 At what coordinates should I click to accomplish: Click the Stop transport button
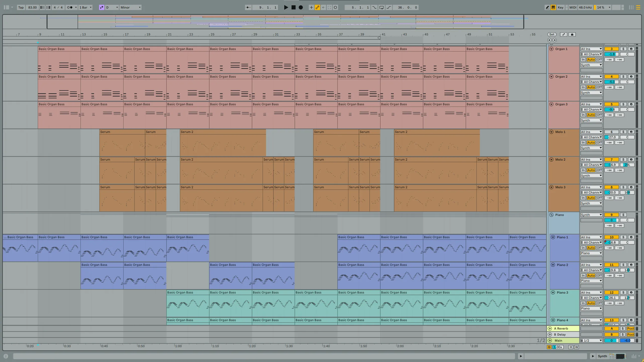point(293,7)
